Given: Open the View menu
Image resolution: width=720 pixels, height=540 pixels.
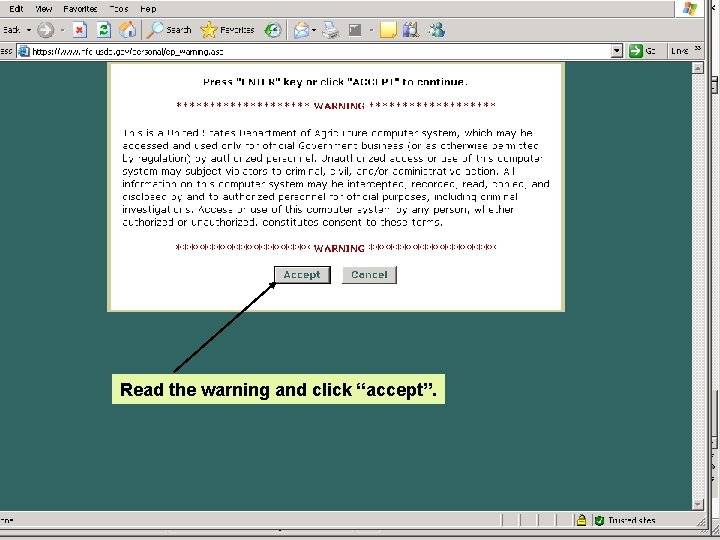Looking at the screenshot, I should pyautogui.click(x=44, y=9).
